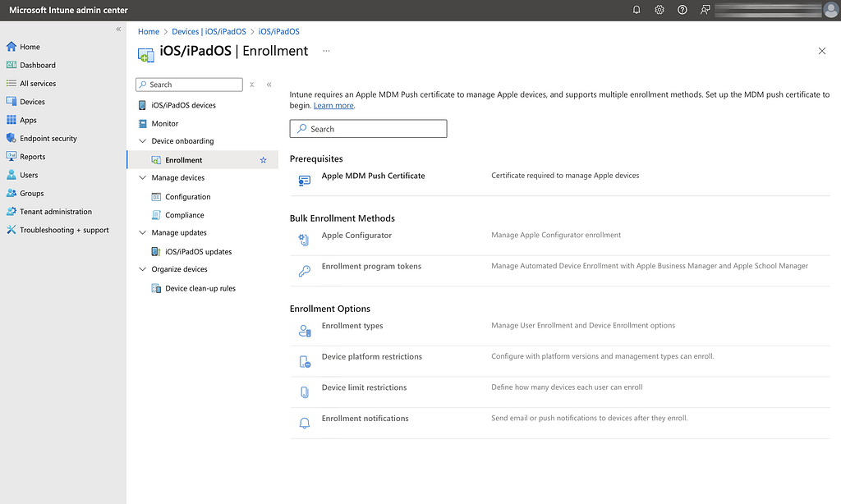
Task: Click the Compliance item icon
Action: coord(156,215)
